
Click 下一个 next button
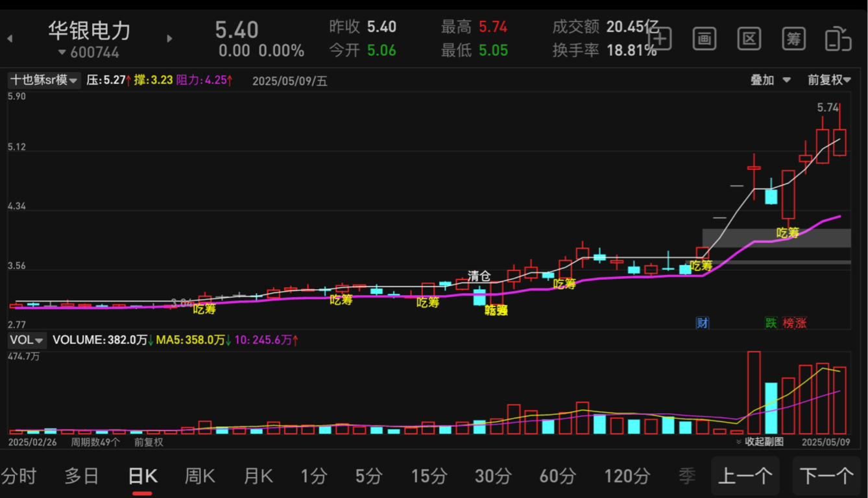(x=826, y=477)
